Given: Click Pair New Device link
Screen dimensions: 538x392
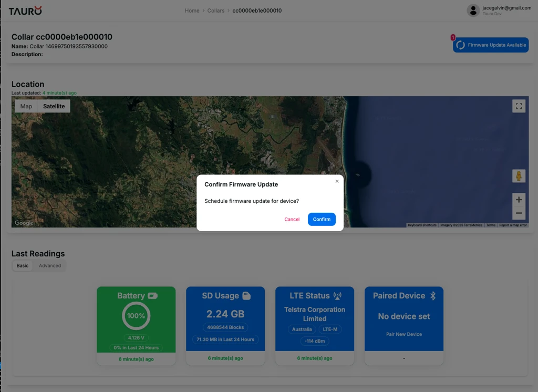Looking at the screenshot, I should coord(403,334).
